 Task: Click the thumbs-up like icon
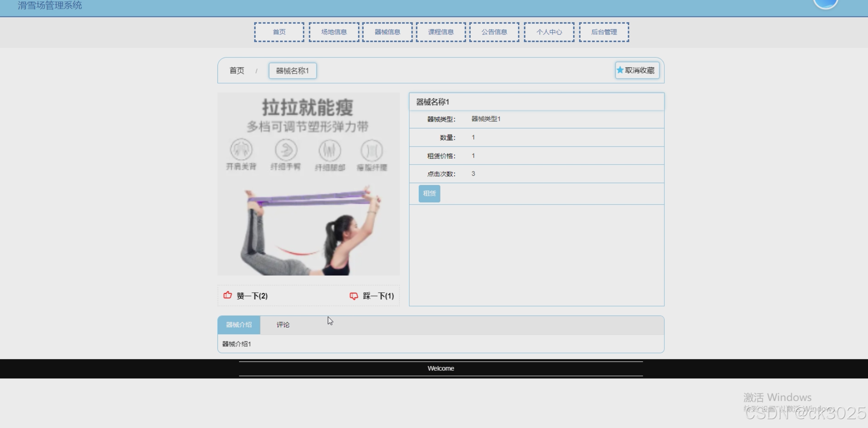(x=227, y=295)
